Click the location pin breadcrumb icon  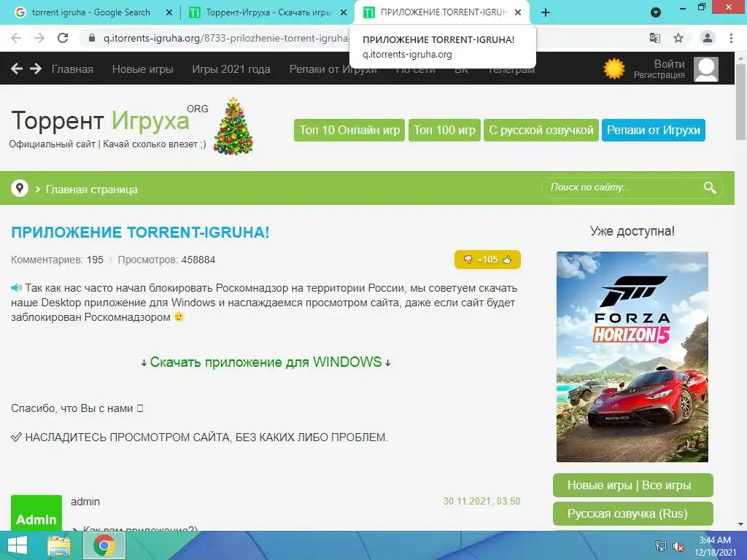[20, 188]
